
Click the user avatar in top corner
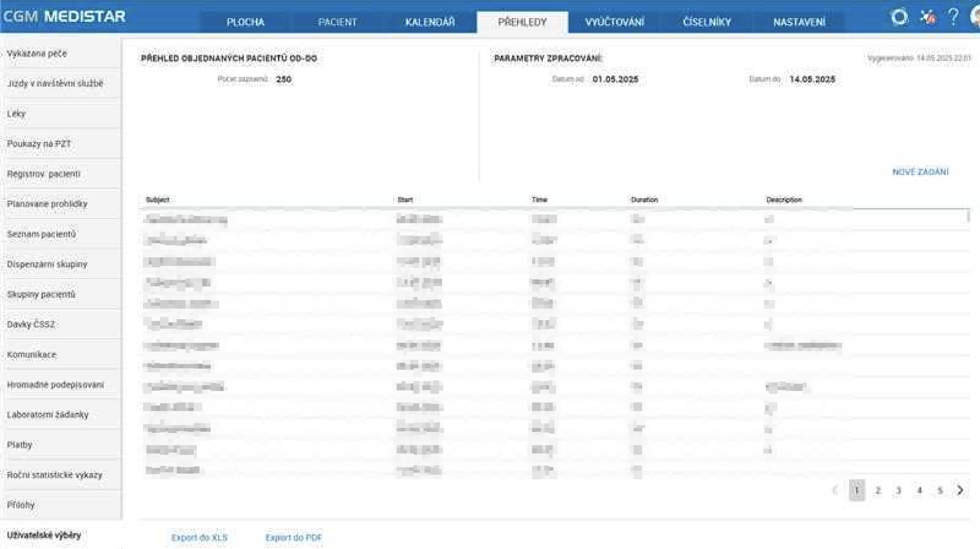[x=976, y=17]
